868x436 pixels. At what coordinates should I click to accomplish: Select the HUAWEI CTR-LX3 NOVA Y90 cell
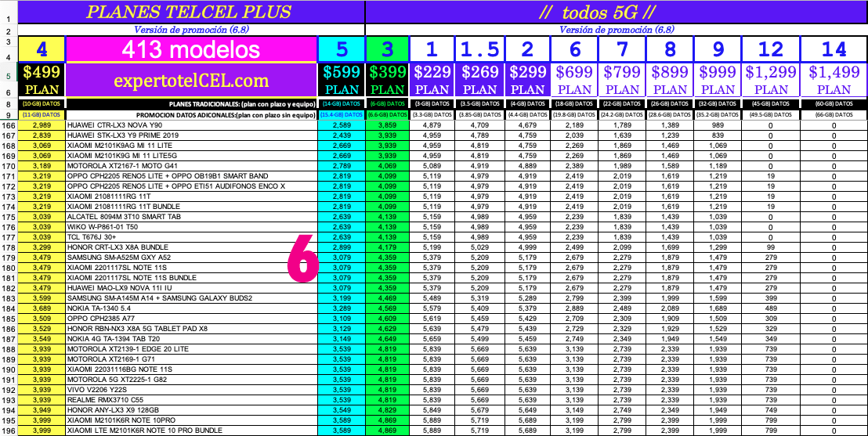[x=191, y=125]
